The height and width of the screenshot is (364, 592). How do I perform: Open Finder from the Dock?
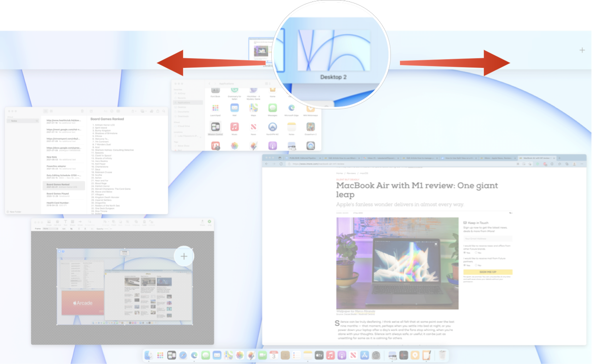[x=148, y=355]
